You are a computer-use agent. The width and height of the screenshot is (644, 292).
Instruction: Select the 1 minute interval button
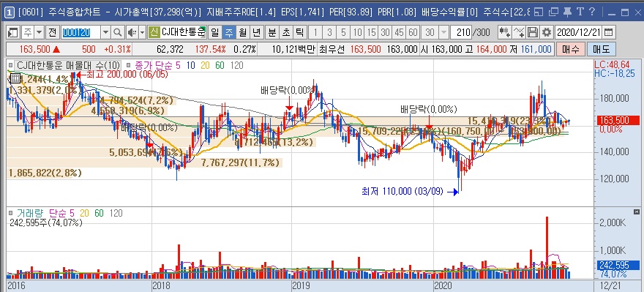coord(315,32)
